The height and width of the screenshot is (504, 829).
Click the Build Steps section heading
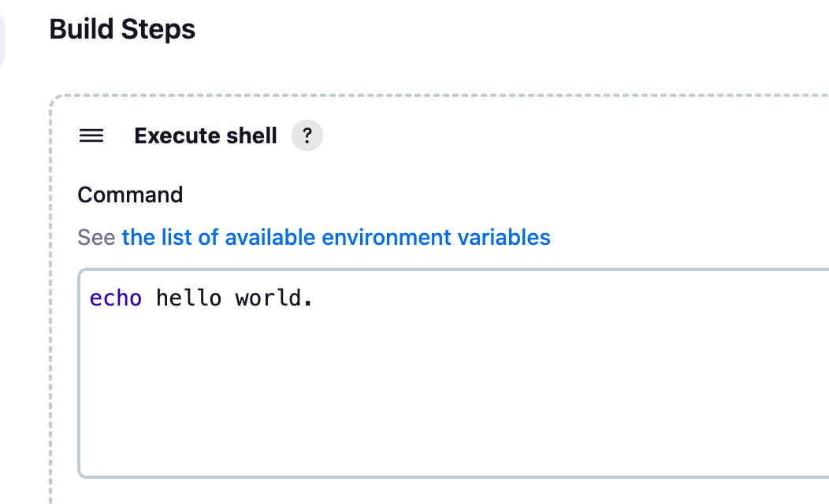click(x=122, y=29)
